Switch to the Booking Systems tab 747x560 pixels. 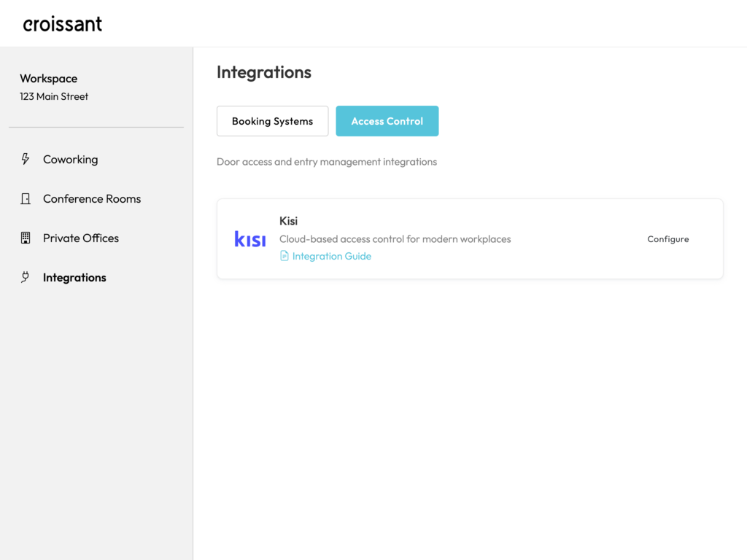pyautogui.click(x=273, y=121)
